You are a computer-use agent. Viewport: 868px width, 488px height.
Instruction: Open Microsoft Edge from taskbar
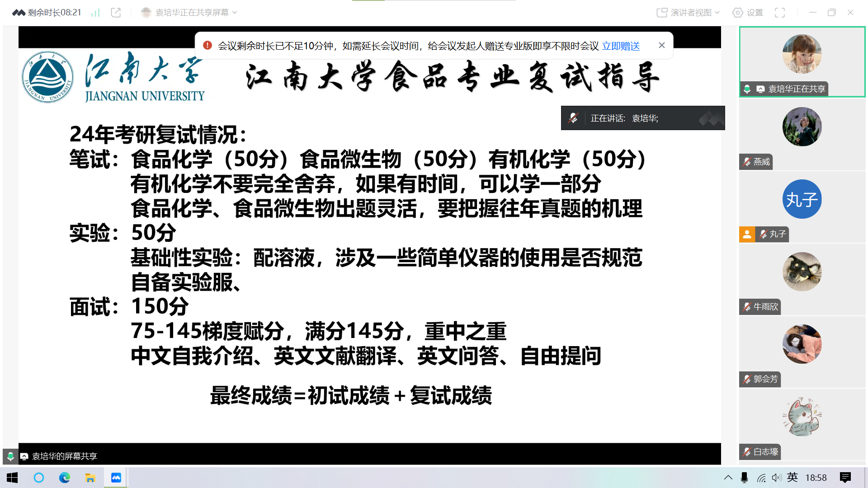tap(65, 478)
